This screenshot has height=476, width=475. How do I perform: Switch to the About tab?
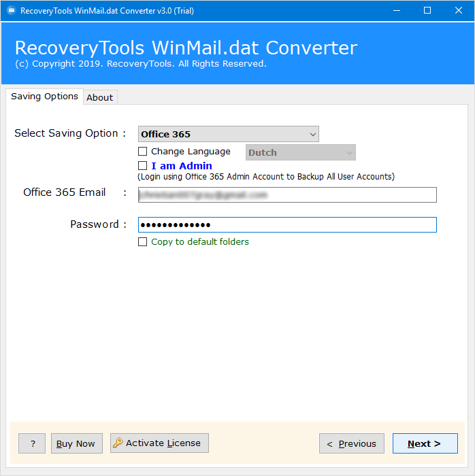[100, 97]
